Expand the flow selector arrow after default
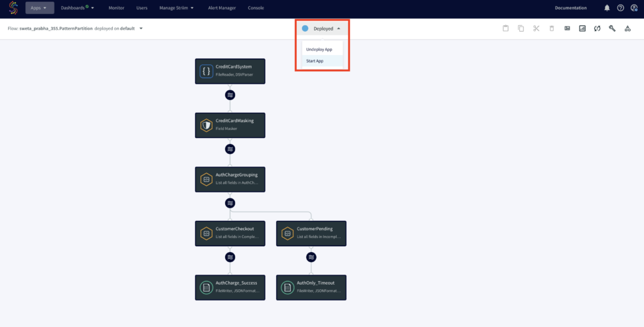The height and width of the screenshot is (327, 644). [x=141, y=29]
